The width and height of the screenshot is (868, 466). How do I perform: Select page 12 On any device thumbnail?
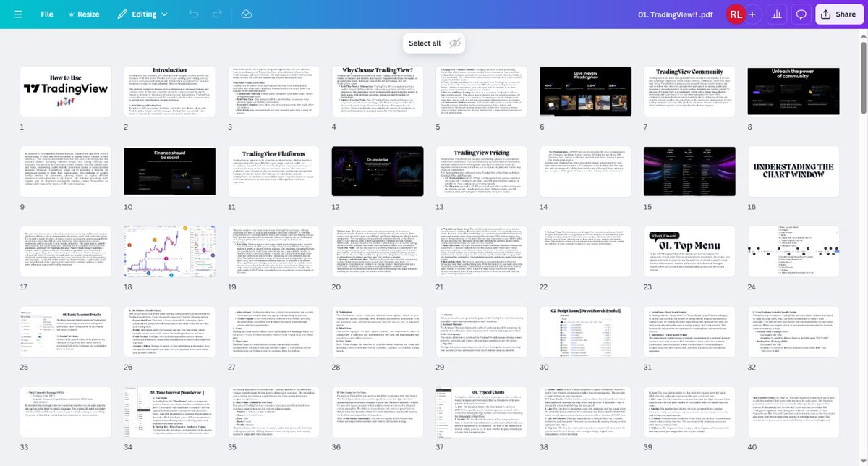pyautogui.click(x=377, y=171)
